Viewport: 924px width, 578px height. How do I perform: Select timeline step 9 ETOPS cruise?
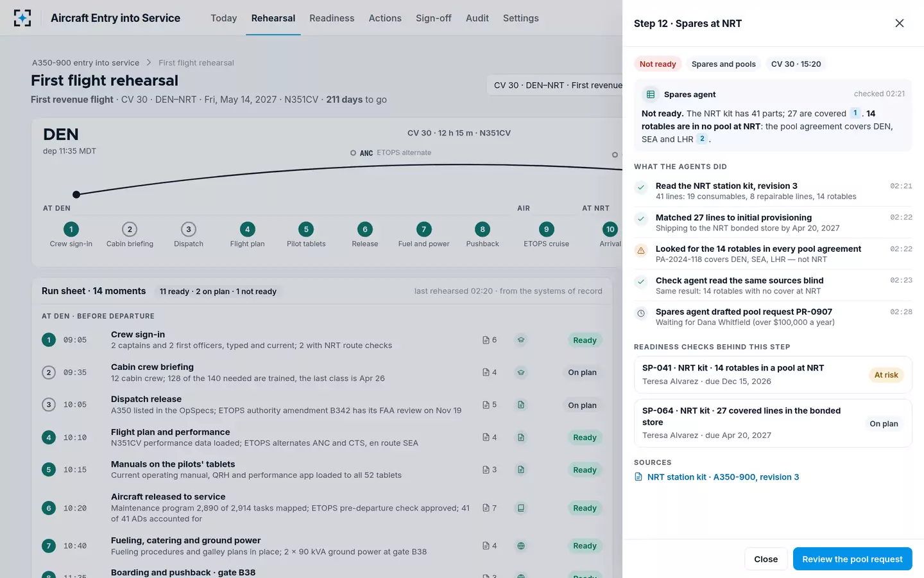point(547,235)
